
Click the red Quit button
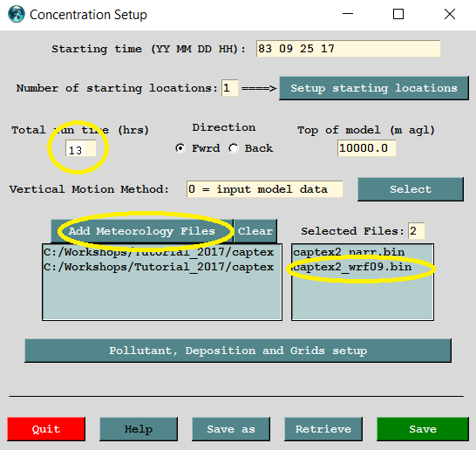[x=46, y=429]
